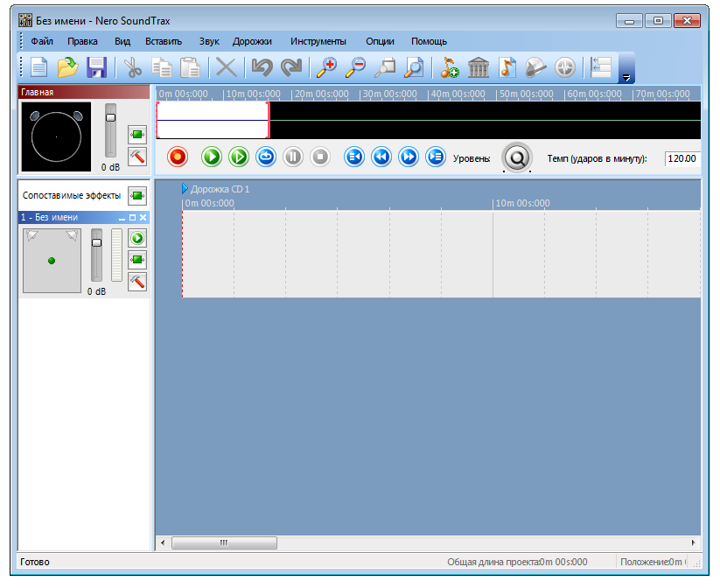720x588 pixels.
Task: Copy with the duplicate pages icon
Action: point(162,67)
